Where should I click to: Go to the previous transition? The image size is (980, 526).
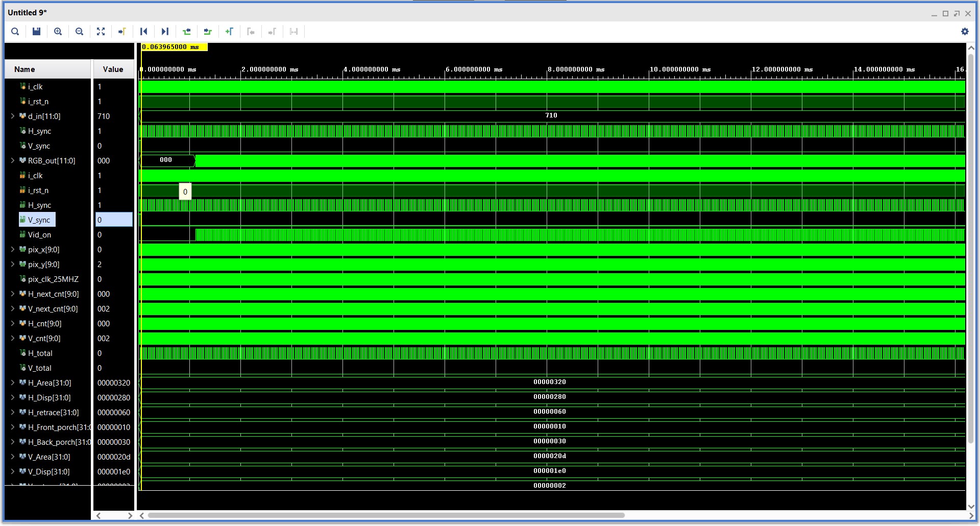point(186,32)
